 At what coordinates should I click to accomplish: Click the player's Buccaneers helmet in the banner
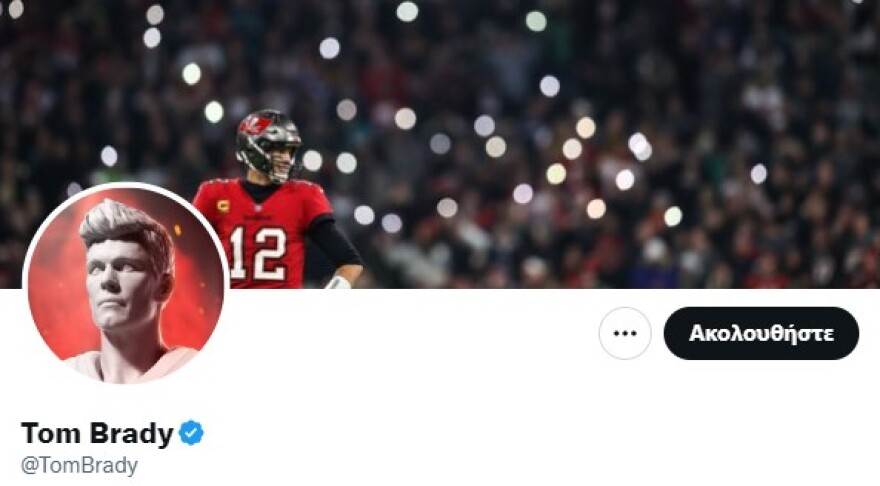(x=269, y=145)
